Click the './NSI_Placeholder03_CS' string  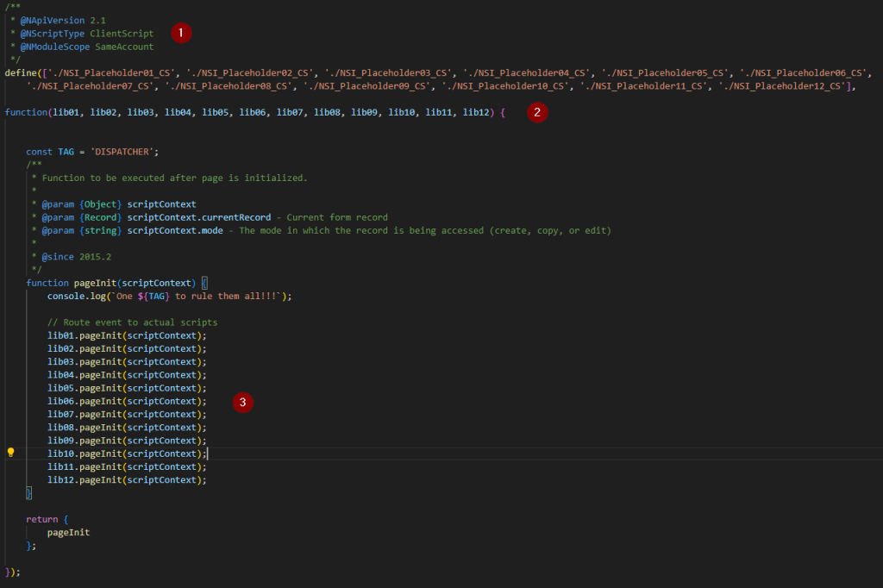[388, 72]
